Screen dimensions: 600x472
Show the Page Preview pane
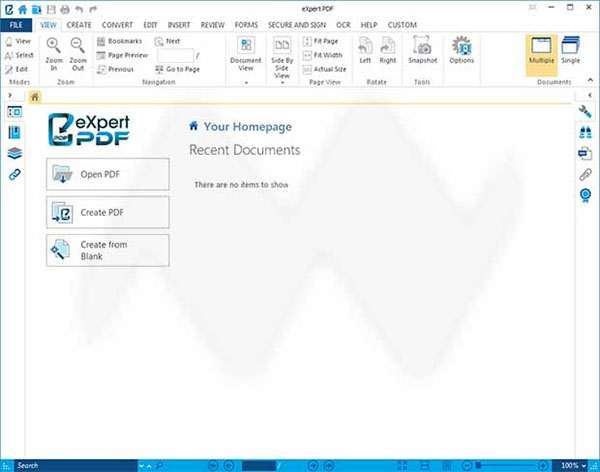[122, 55]
